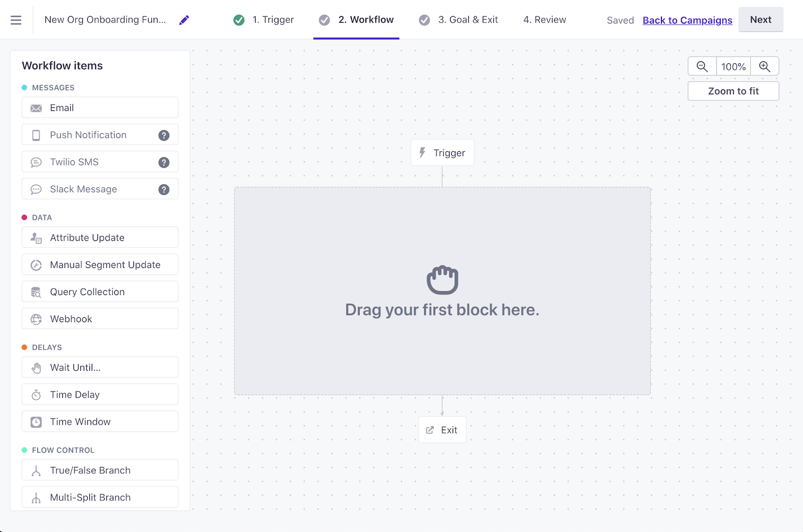Select True/False Branch block label

tap(90, 471)
